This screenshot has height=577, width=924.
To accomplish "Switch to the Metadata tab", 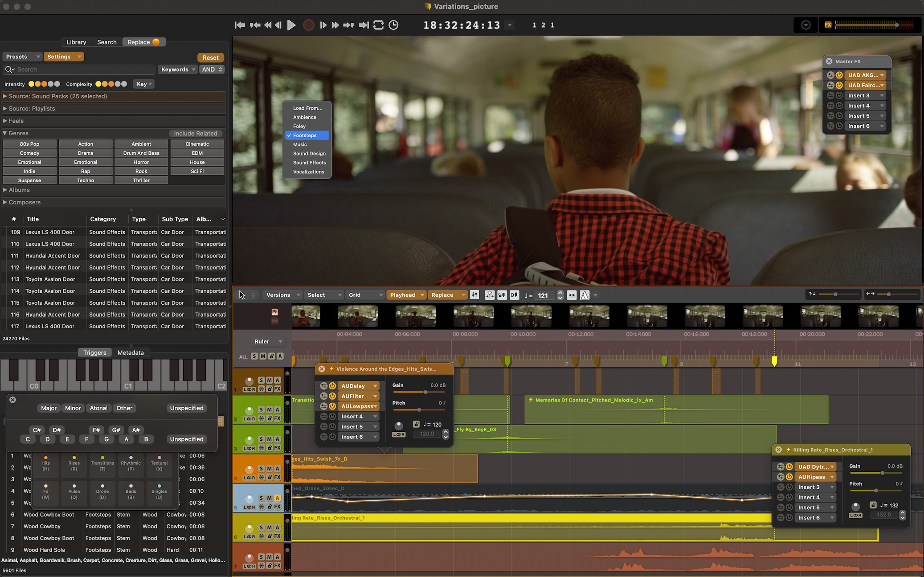I will click(131, 352).
